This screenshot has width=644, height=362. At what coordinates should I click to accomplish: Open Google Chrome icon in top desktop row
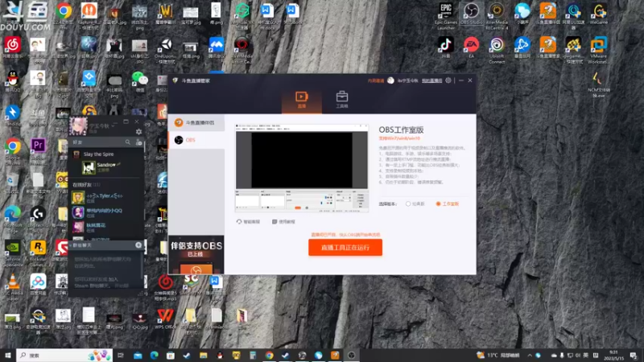coord(64,14)
